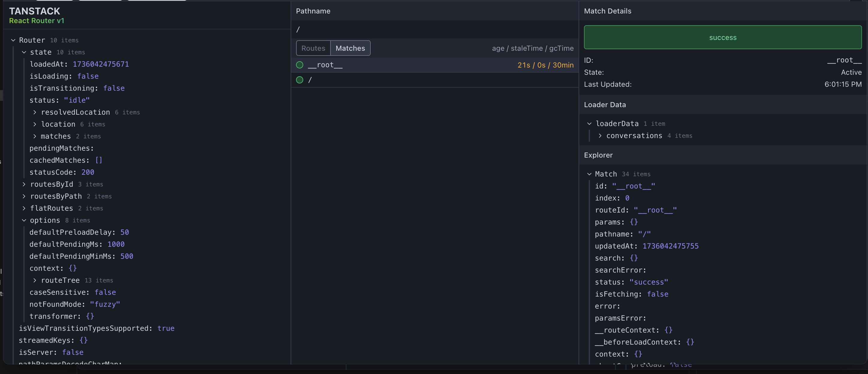
Task: Select the / match row
Action: pos(435,80)
